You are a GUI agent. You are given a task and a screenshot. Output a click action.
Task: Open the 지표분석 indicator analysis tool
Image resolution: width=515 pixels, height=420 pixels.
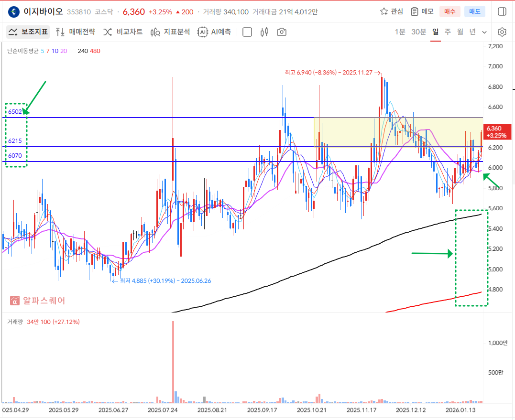(x=170, y=32)
